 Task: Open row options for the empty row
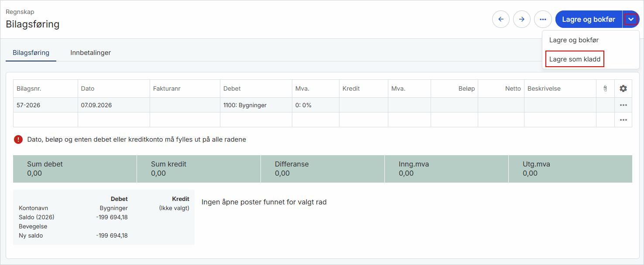point(623,120)
